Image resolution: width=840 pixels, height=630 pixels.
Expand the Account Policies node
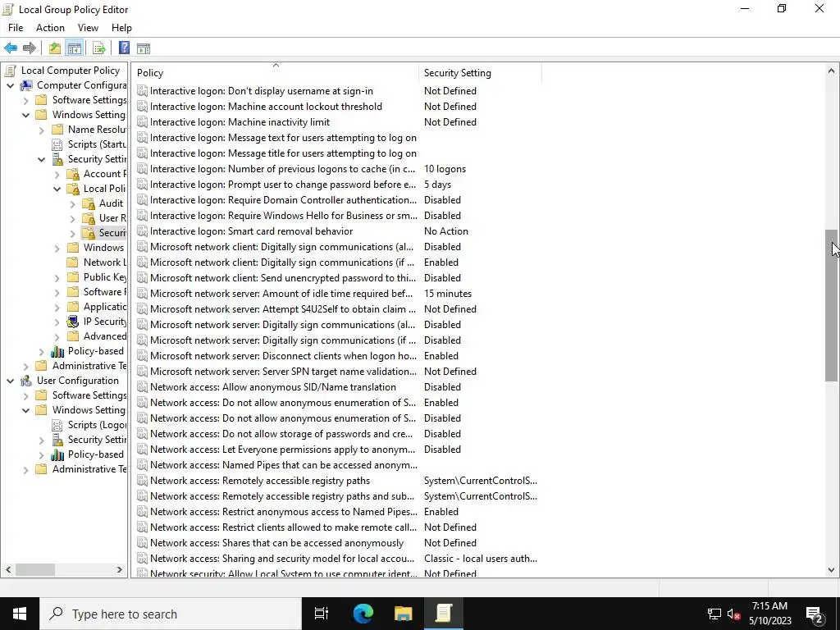click(x=57, y=174)
